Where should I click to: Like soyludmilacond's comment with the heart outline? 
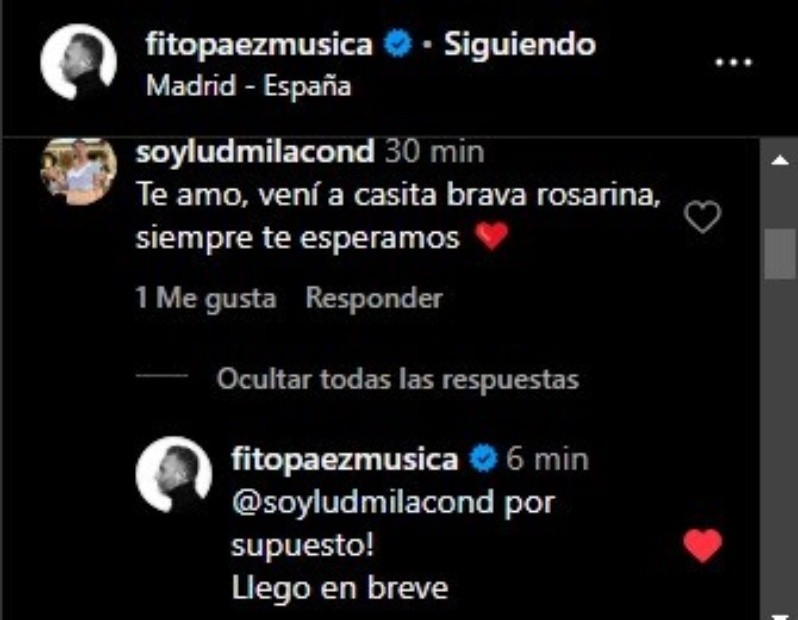(702, 217)
